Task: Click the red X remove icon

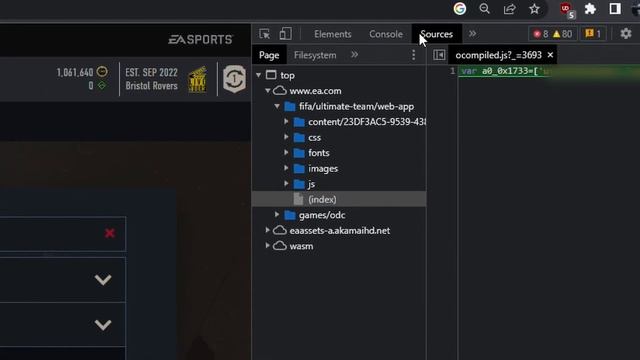Action: (x=109, y=233)
